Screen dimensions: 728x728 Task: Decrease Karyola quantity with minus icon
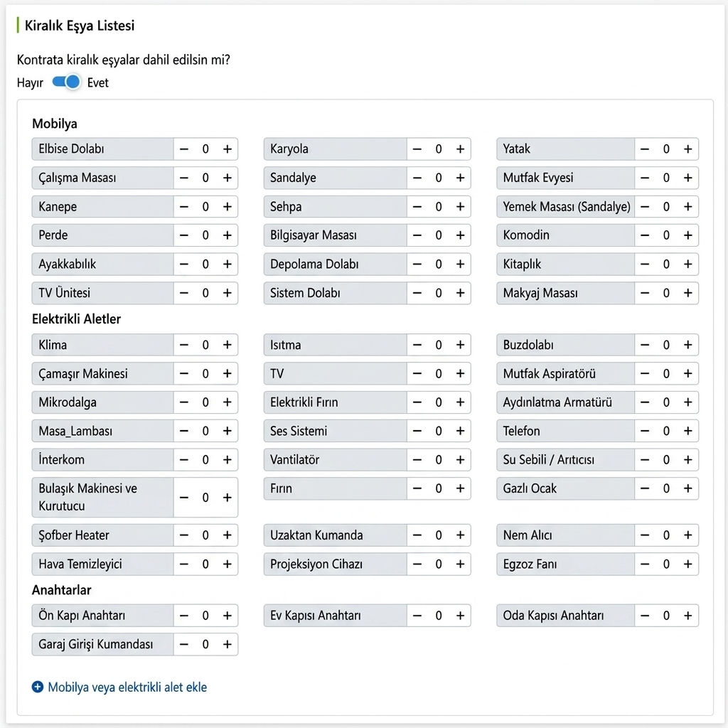pos(417,149)
